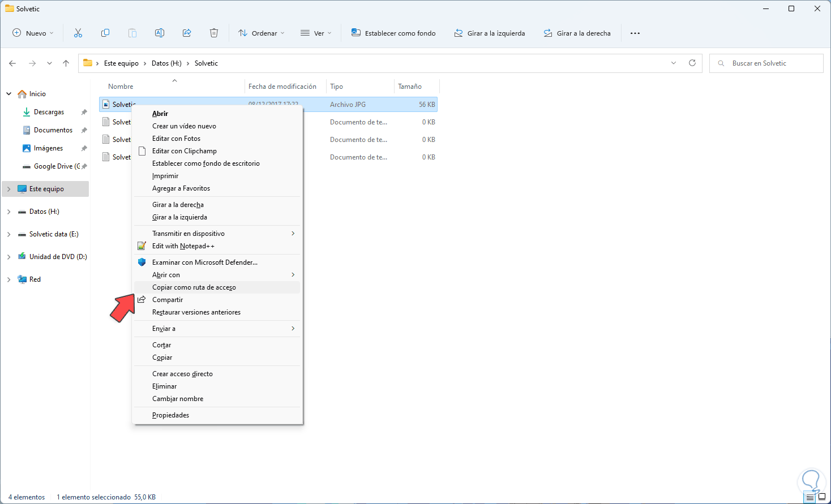The width and height of the screenshot is (831, 504).
Task: Expand the Unidad de DVD (D:) tree node
Action: [8, 257]
